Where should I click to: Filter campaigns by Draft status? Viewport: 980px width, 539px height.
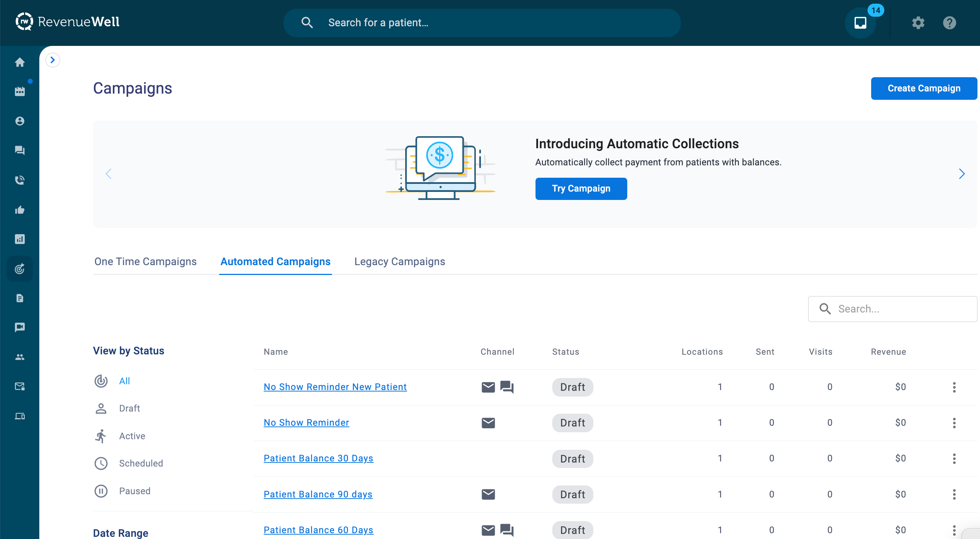click(x=129, y=408)
